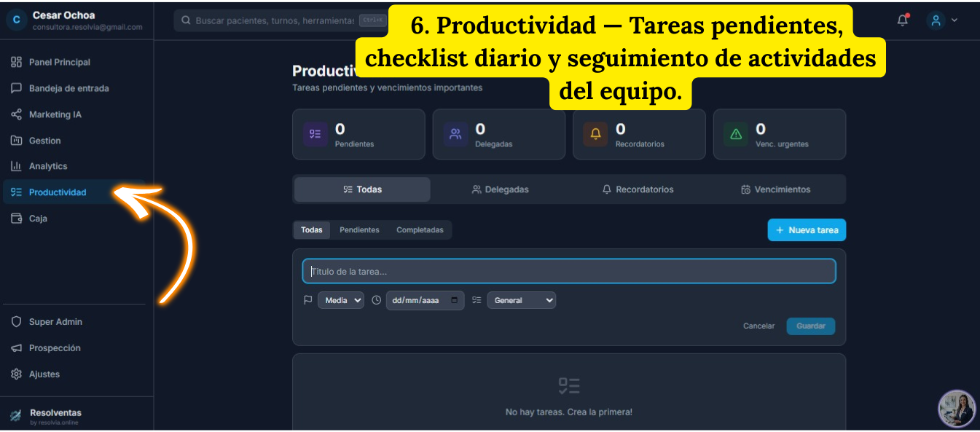Open Ajustes from the sidebar gear icon
Image resolution: width=980 pixels, height=432 pixels.
point(16,374)
